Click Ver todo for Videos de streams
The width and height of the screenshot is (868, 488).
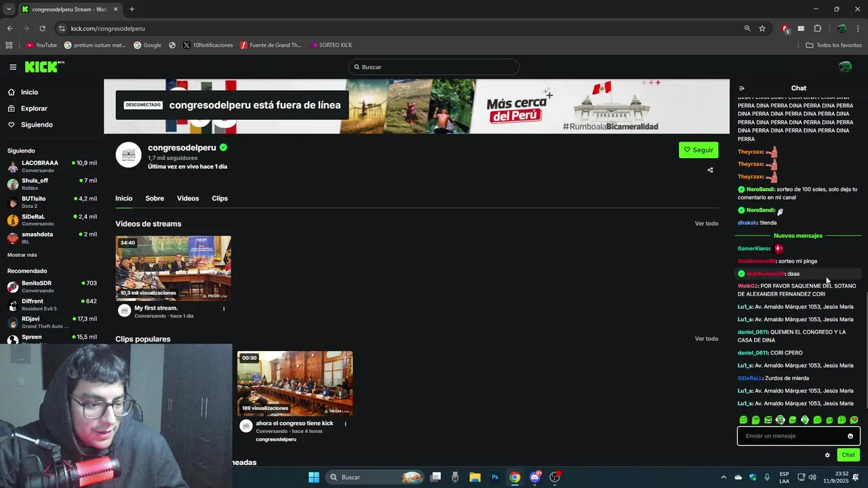(707, 224)
